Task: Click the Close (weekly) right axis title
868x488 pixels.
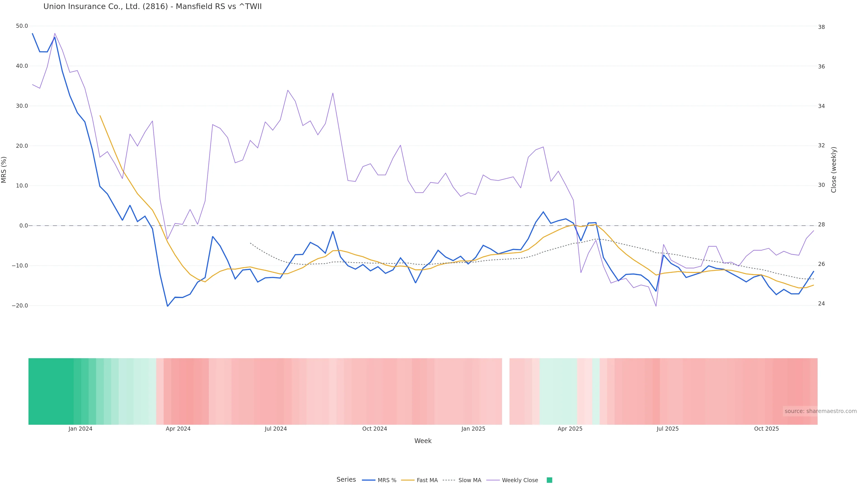Action: coord(834,169)
